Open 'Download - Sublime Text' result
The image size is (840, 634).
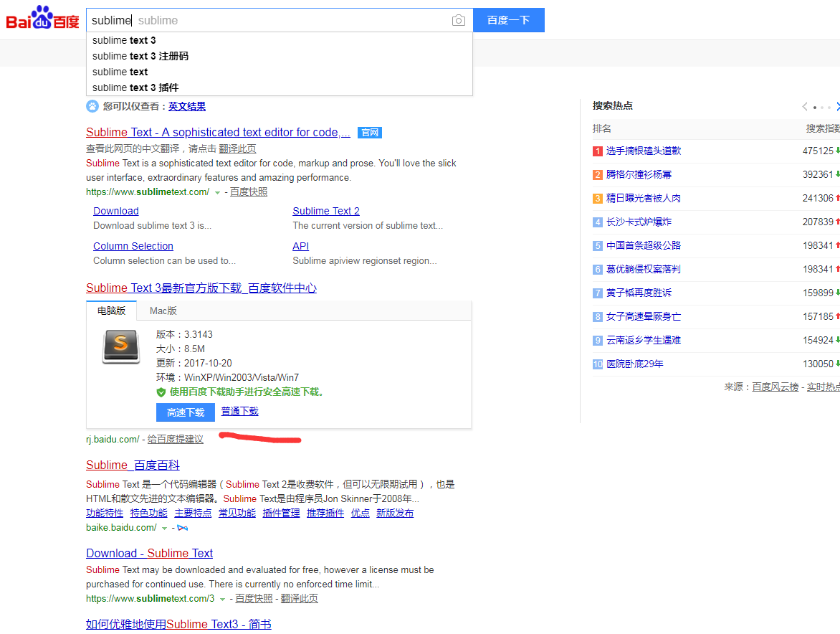click(150, 553)
